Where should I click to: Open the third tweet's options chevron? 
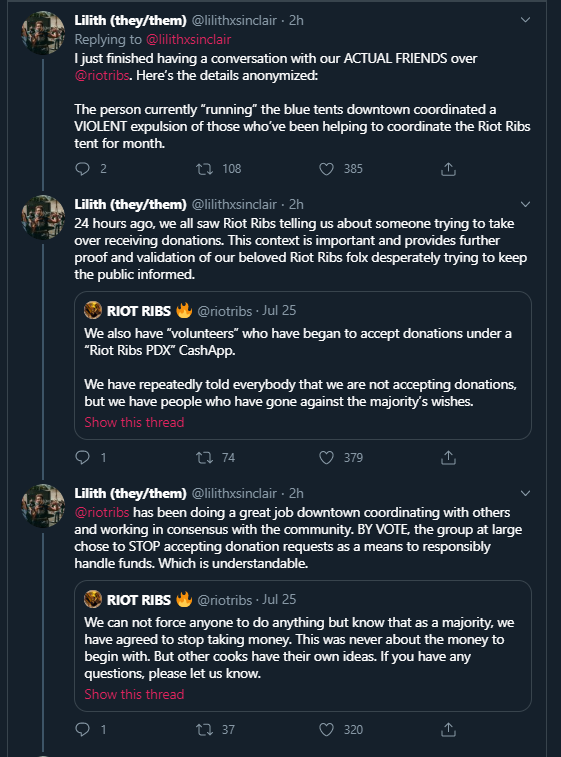click(525, 493)
